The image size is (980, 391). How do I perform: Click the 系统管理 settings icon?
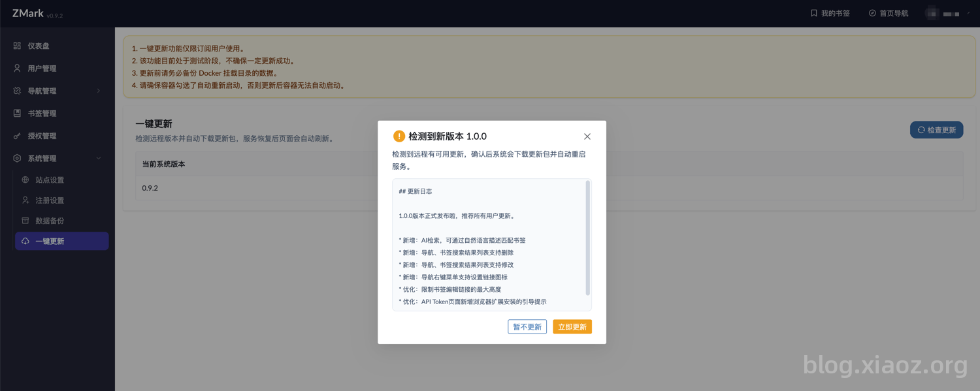[x=17, y=158]
